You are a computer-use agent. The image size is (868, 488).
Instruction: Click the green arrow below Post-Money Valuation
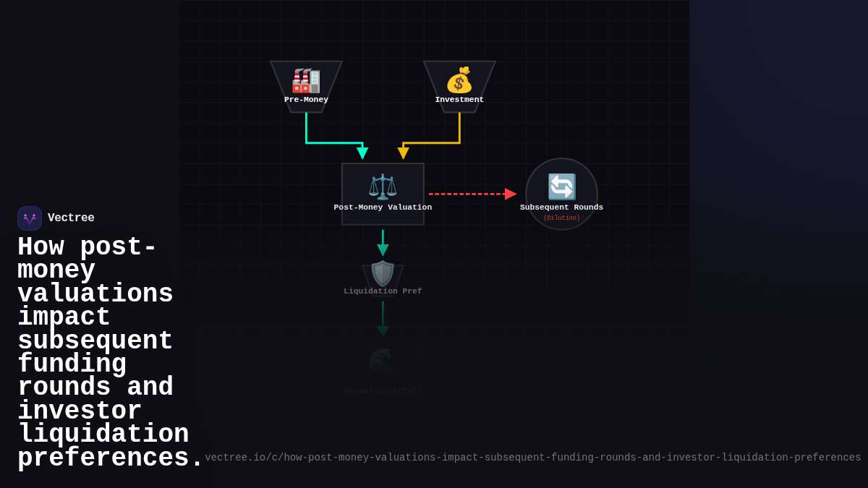click(x=383, y=243)
